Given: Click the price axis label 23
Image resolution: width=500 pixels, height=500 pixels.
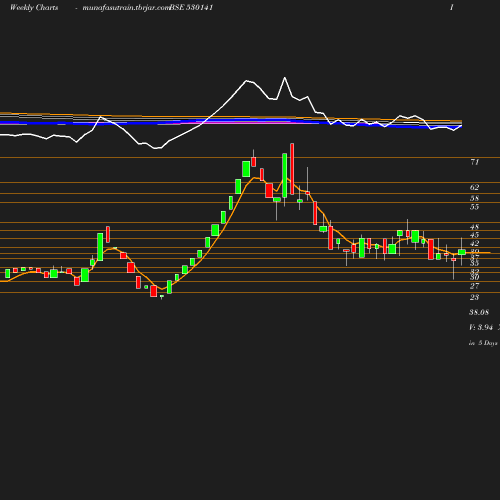Looking at the screenshot, I should click(475, 297).
